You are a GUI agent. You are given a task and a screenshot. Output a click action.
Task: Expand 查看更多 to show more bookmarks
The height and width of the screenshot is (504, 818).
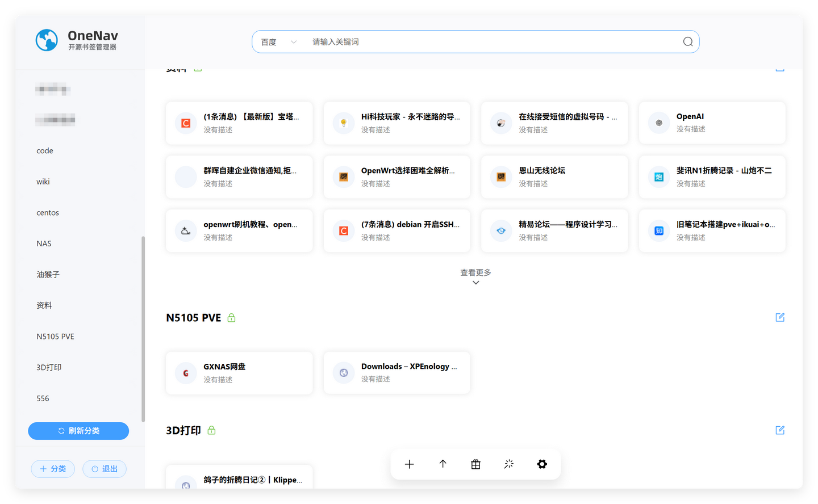pyautogui.click(x=475, y=276)
